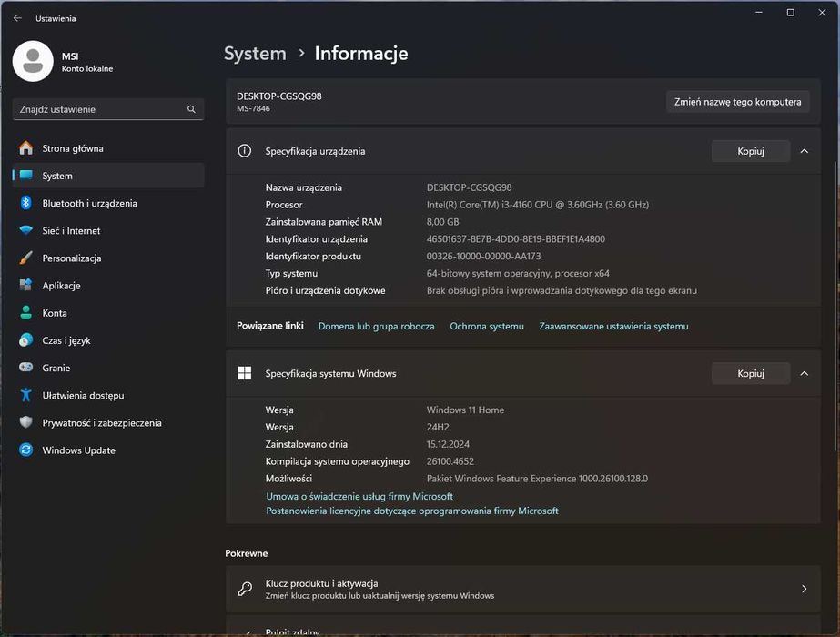840x637 pixels.
Task: Click the processor value Intel Core i3-4160
Action: click(x=537, y=205)
